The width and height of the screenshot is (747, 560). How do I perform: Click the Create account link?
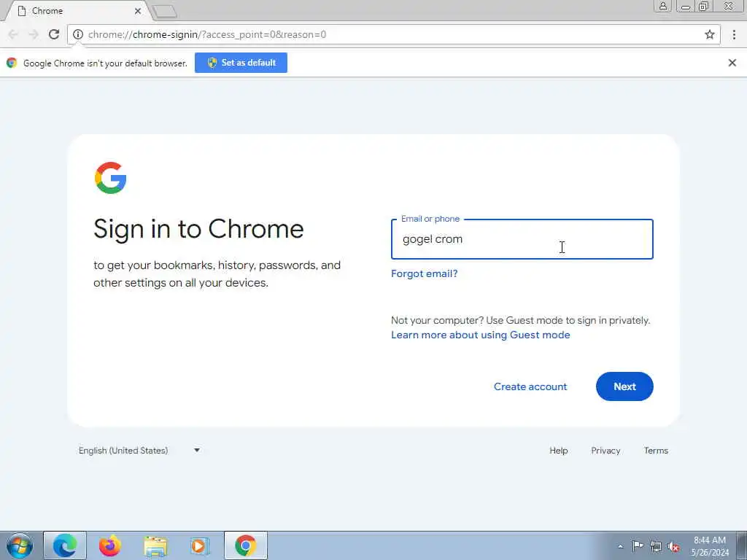click(x=530, y=386)
